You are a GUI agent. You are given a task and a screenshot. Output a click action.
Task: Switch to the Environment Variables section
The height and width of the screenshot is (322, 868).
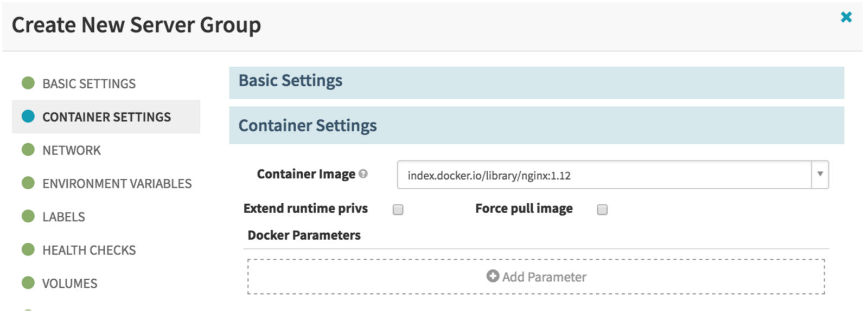117,184
